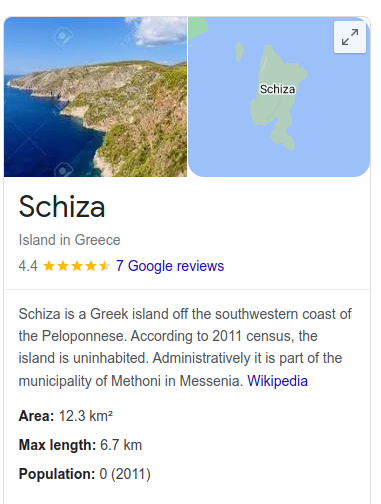Viewport: 381px width, 504px height.
Task: Open the Schiza coastline photo
Action: pyautogui.click(x=95, y=97)
